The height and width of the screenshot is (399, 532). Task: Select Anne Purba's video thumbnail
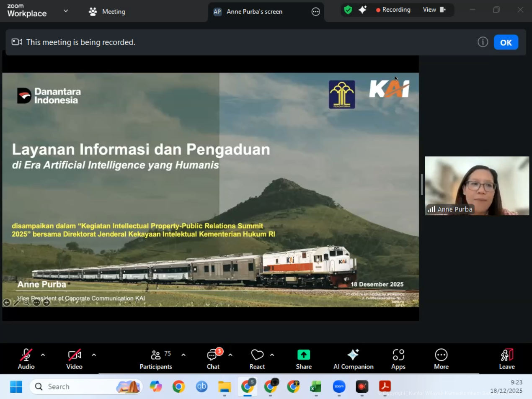click(x=477, y=185)
